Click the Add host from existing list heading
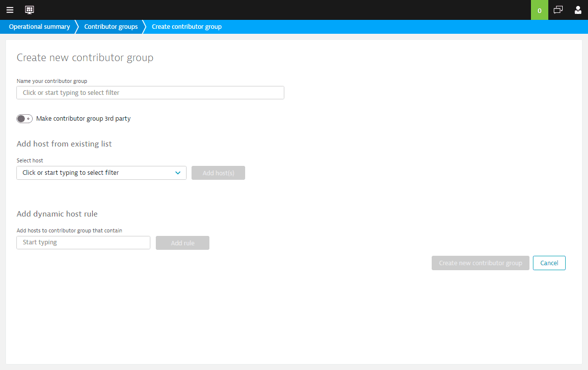588x370 pixels. coord(64,144)
